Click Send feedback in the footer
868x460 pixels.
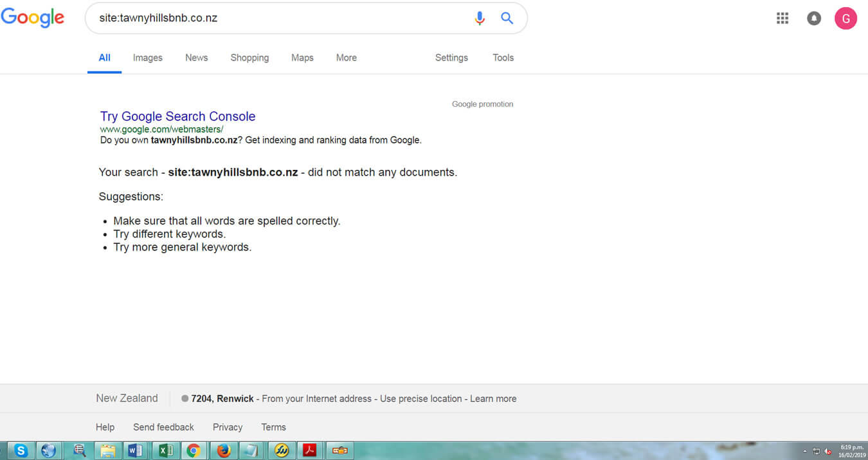coord(163,427)
